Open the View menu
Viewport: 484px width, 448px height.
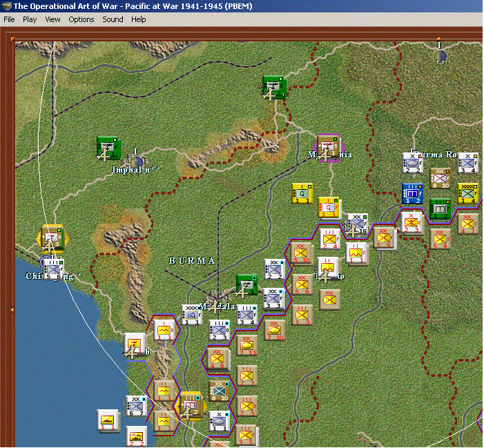(52, 19)
